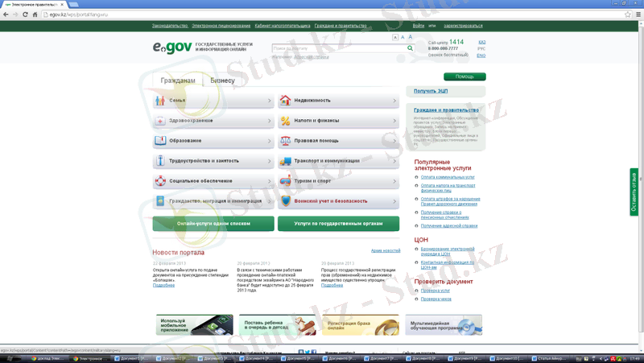Expand the Правовая помощь chevron
This screenshot has height=363, width=644.
(394, 141)
